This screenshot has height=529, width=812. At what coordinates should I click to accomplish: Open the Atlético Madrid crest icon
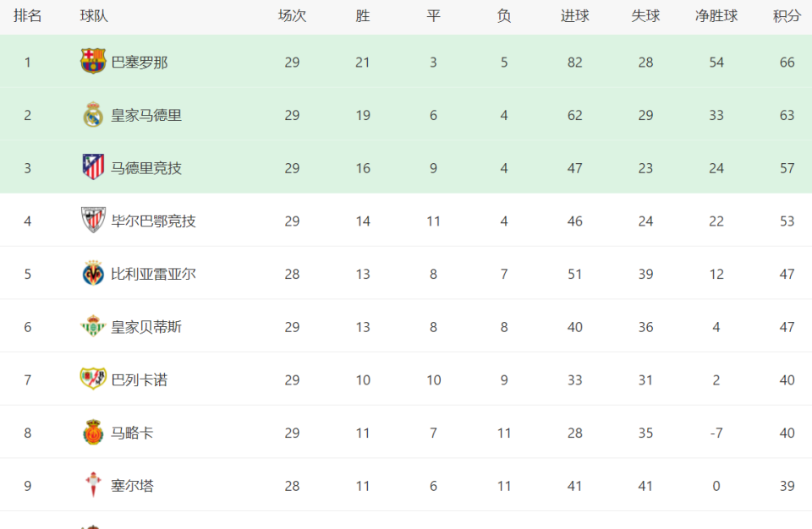93,167
